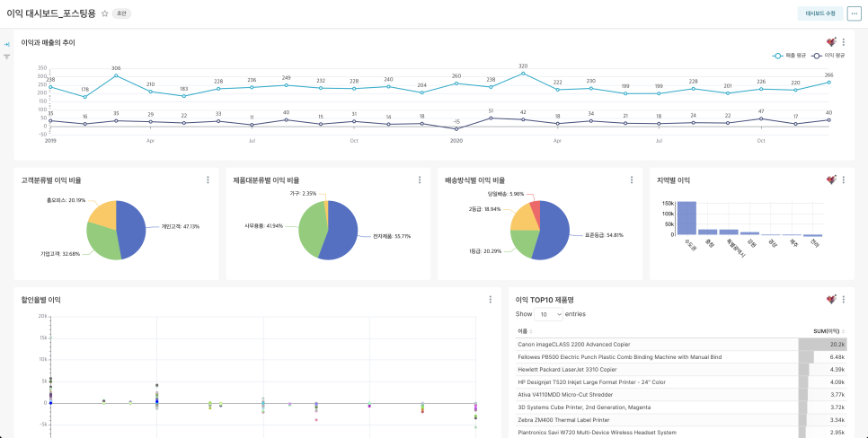Open the dashboard more-options ellipsis button
Image resolution: width=868 pixels, height=438 pixels.
(855, 13)
